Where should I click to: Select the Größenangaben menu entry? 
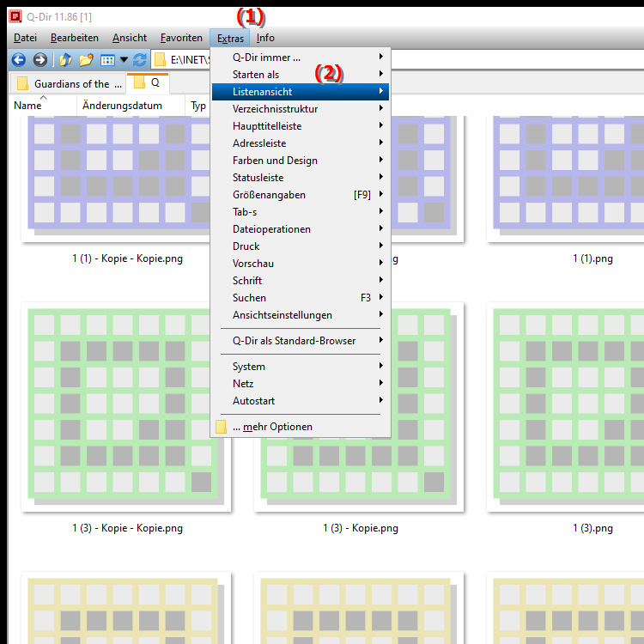tap(301, 195)
